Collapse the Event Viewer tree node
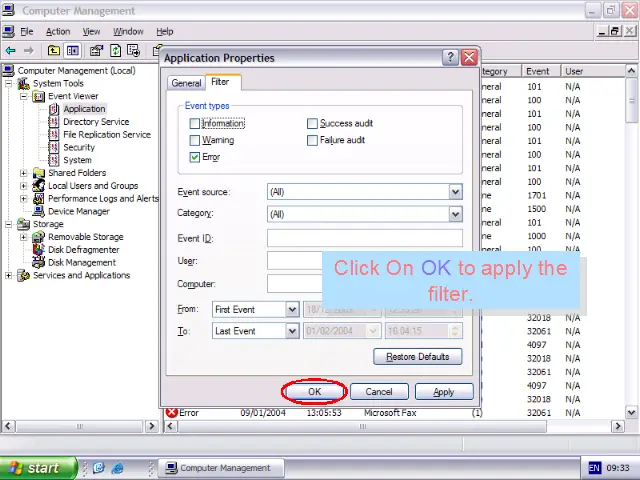 (x=24, y=97)
